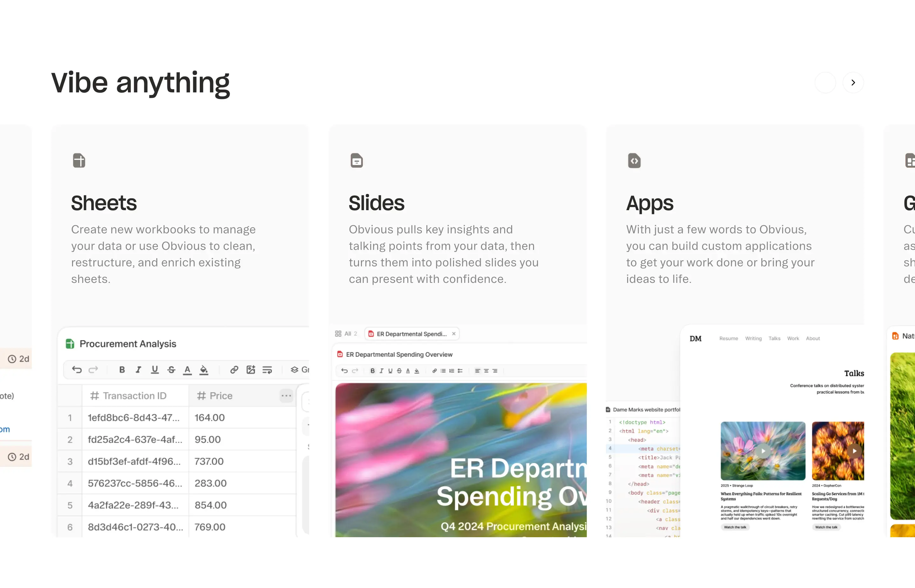Click the Insert link icon in the slides toolbar
The image size is (915, 588).
pos(434,371)
